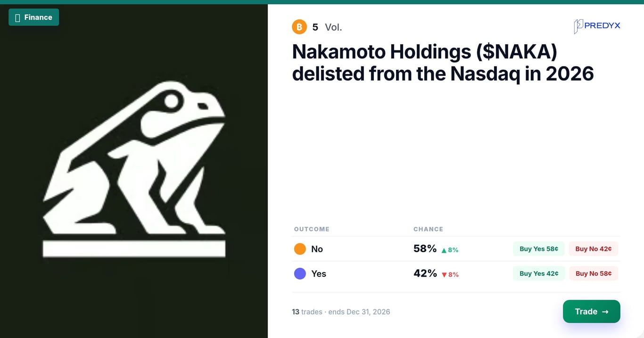644x338 pixels.
Task: Select the Yes outcome label
Action: (x=319, y=273)
